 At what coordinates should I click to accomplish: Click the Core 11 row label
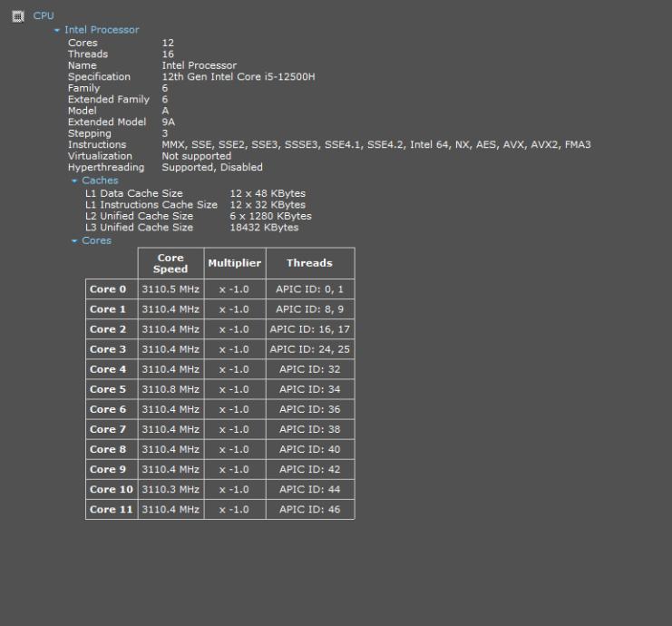111,509
